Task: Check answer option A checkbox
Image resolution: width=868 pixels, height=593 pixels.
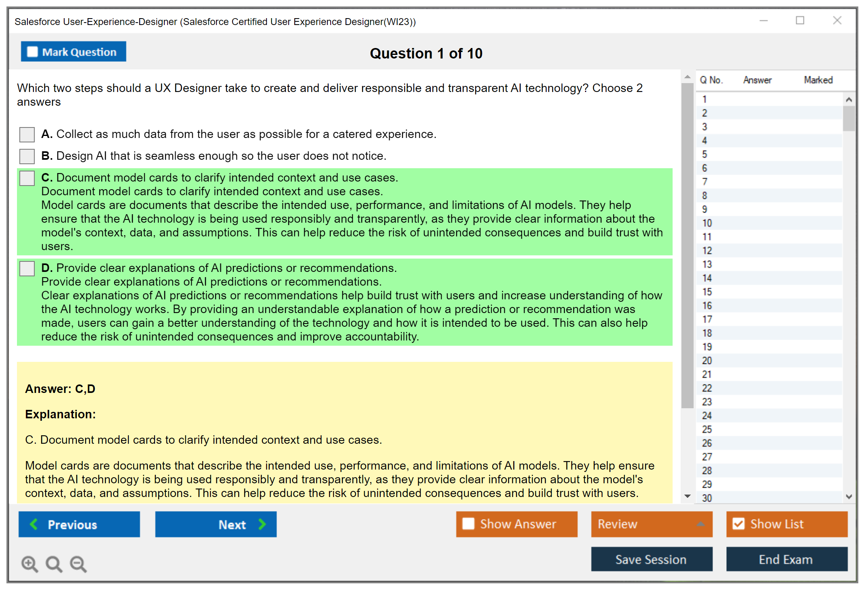Action: (27, 134)
